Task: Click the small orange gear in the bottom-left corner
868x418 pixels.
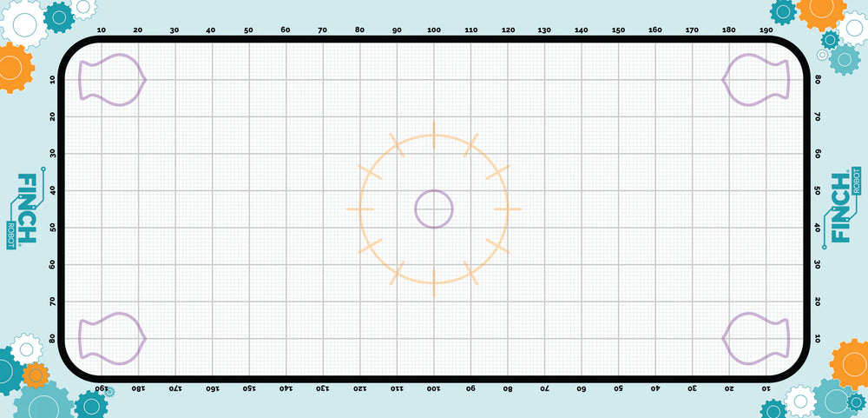Action: coord(35,375)
